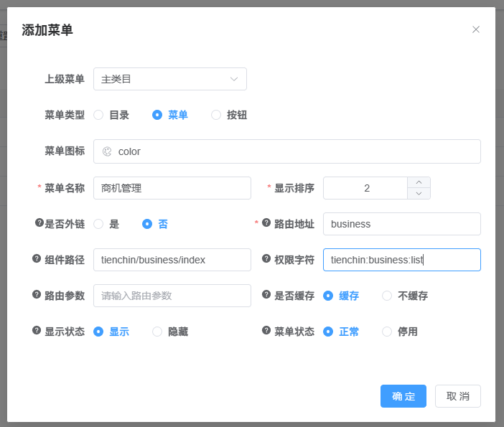Viewport: 504px width, 427px height.
Task: Click the help icon beside 组件路径
Action: point(37,258)
